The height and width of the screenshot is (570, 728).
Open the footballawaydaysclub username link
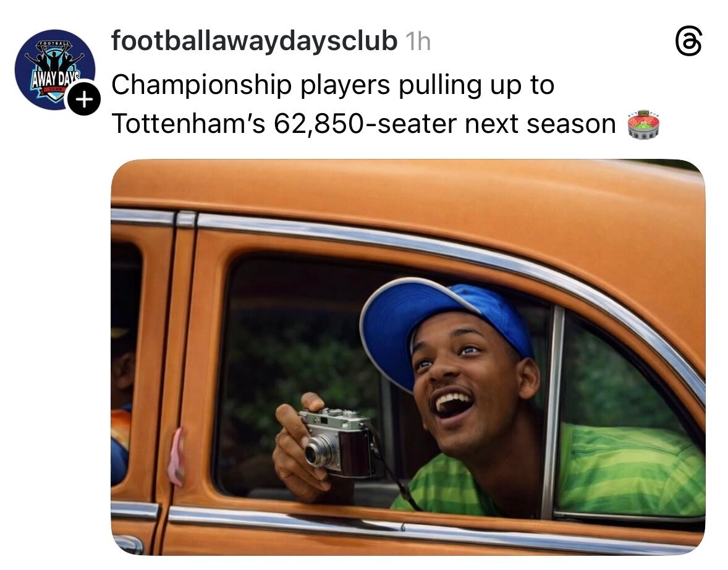(x=254, y=41)
